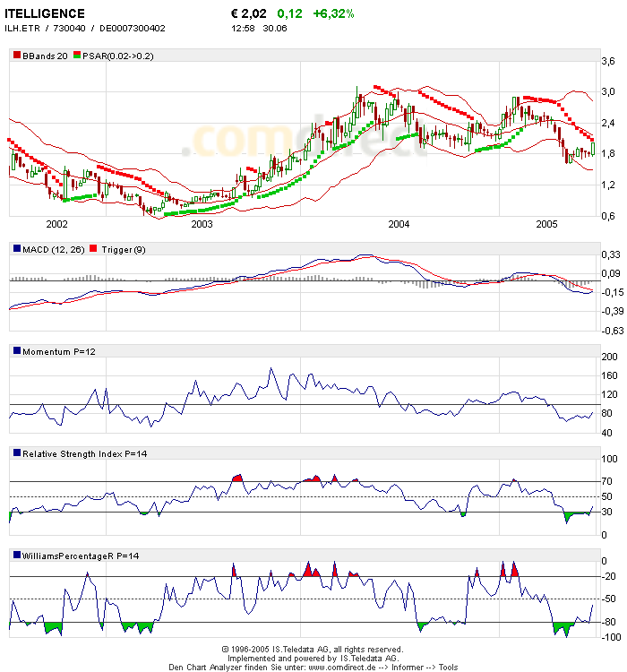The image size is (627, 672).
Task: Click the quote date 30.06
Action: click(275, 29)
